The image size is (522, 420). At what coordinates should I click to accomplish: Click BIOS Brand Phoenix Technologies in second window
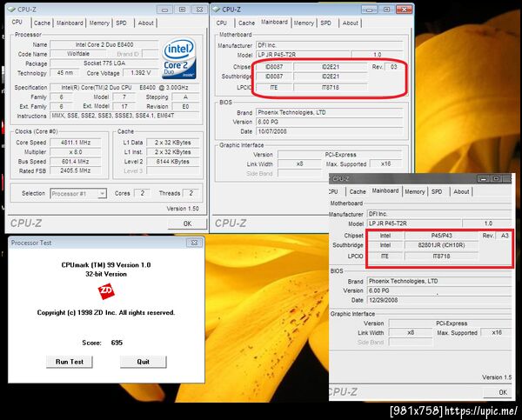coord(329,112)
